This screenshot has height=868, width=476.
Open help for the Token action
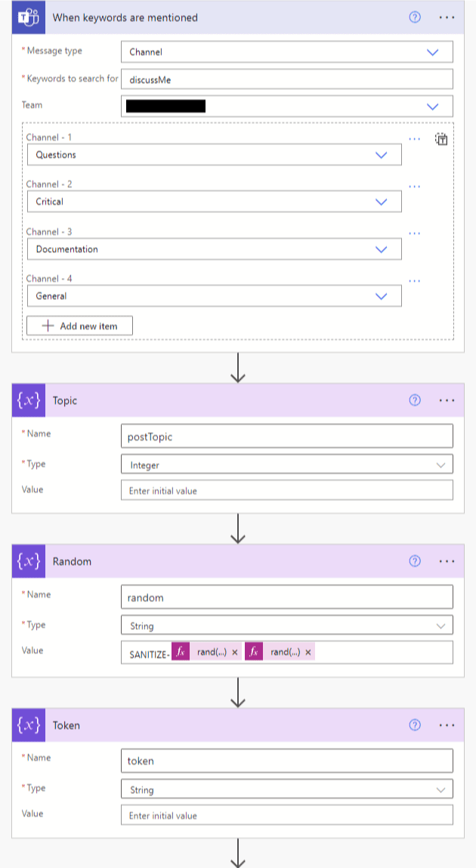pos(414,725)
